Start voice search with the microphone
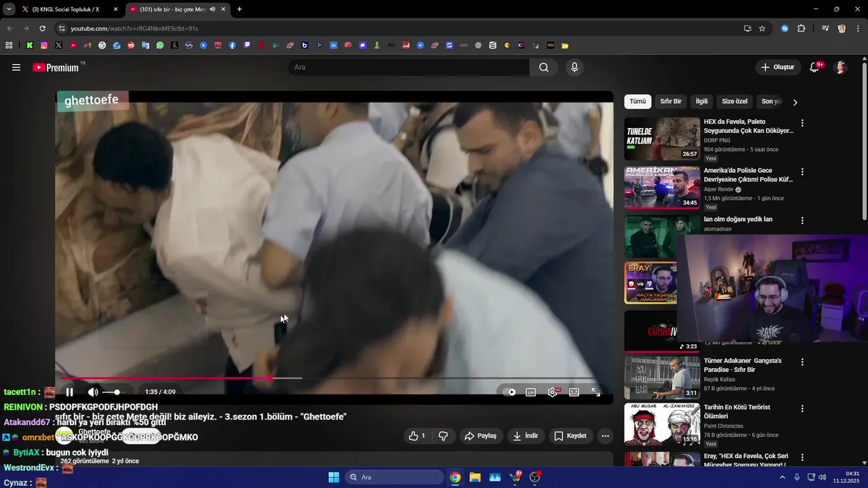The height and width of the screenshot is (488, 868). pos(574,67)
